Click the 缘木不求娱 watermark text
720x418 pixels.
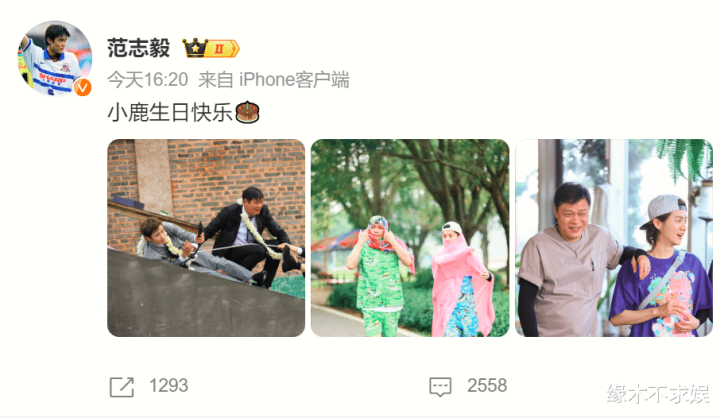(x=658, y=394)
